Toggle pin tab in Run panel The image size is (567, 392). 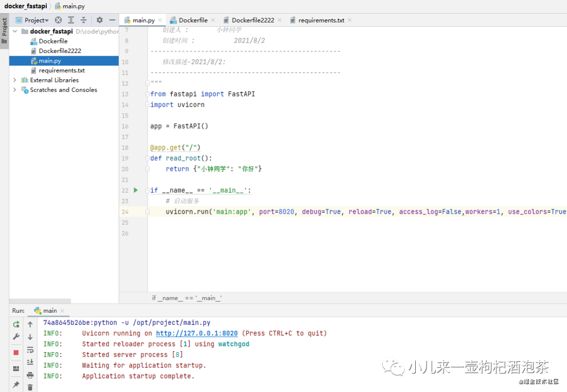coord(16,385)
